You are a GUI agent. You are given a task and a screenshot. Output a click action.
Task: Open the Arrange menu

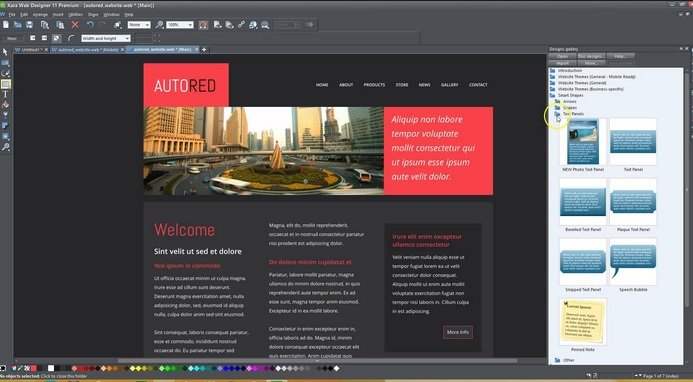pos(40,15)
